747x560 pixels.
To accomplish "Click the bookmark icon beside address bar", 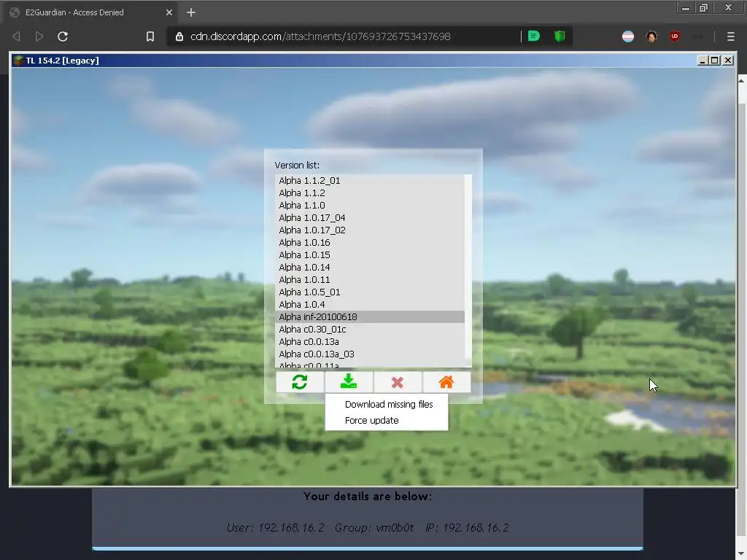I will (x=150, y=36).
